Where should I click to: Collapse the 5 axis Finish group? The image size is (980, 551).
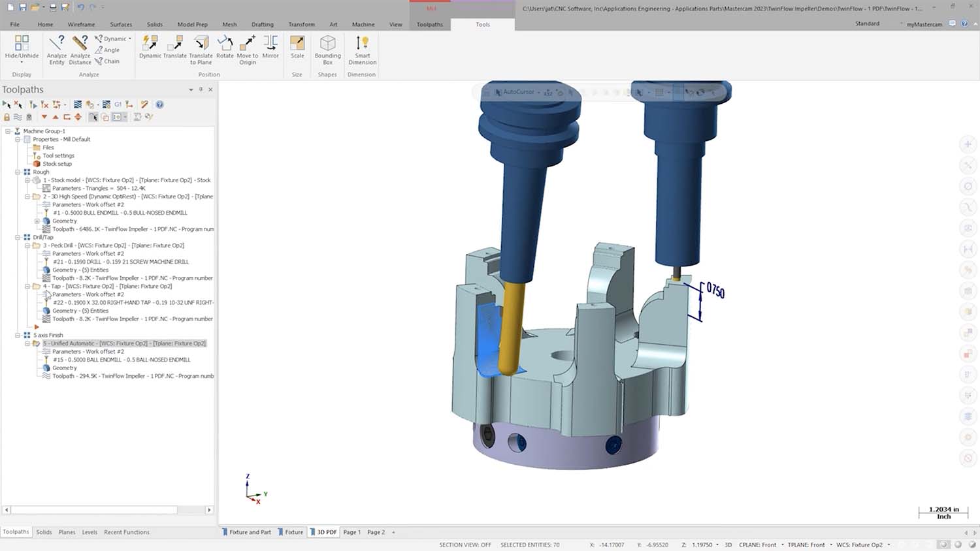[x=18, y=335]
